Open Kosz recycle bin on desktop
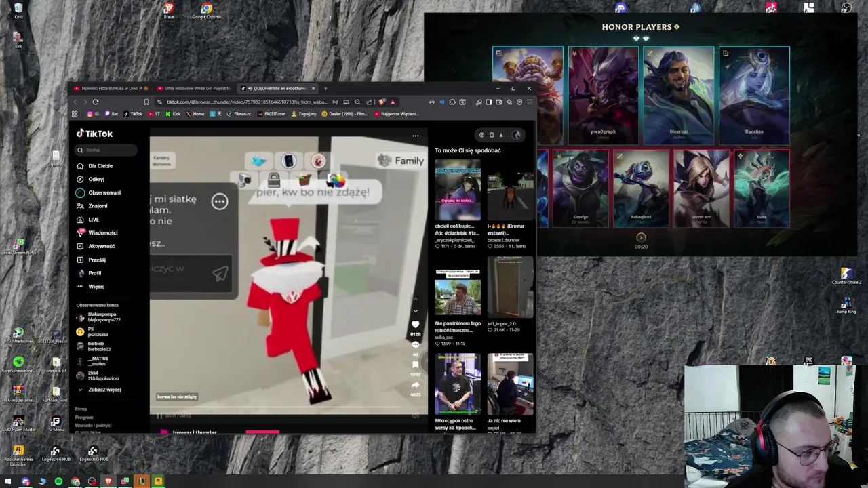868x488 pixels. tap(18, 10)
